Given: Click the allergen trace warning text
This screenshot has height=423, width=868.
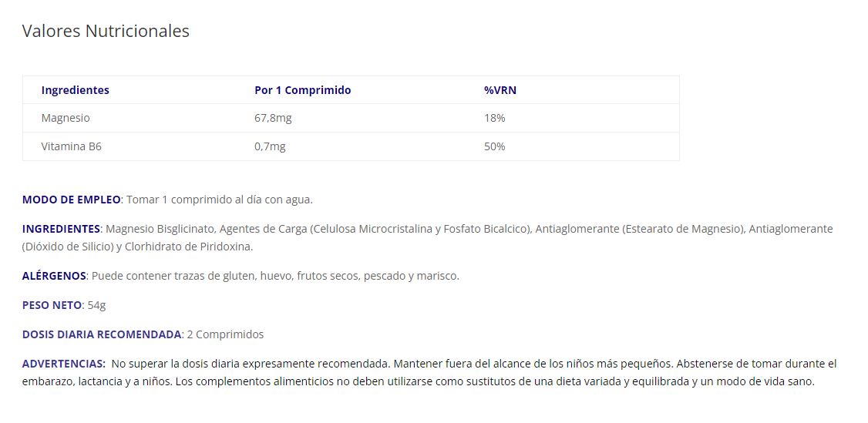Looking at the screenshot, I should coord(275,276).
